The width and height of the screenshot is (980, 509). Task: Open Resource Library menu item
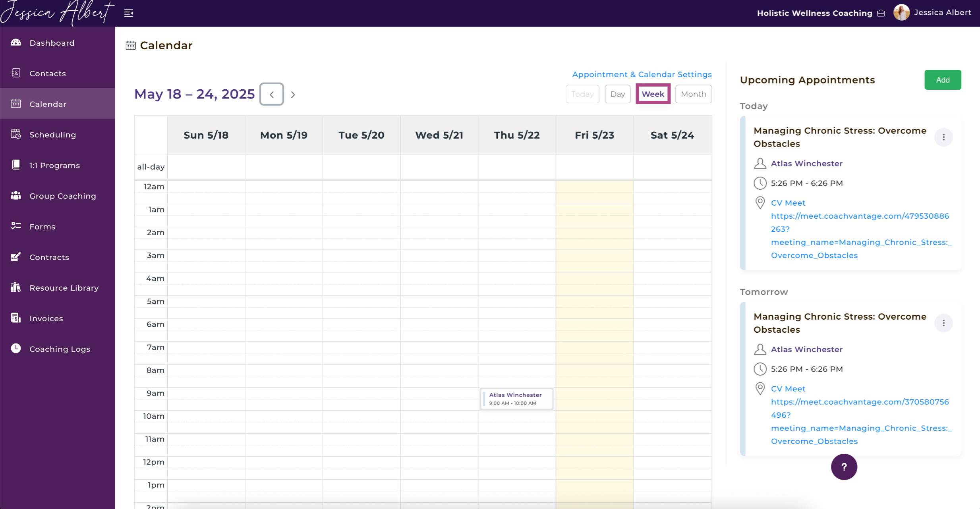tap(58, 287)
